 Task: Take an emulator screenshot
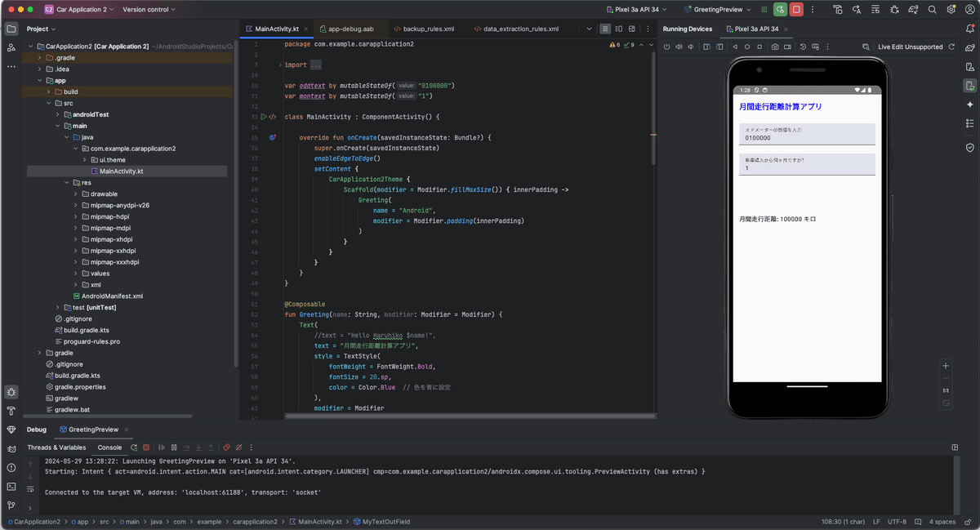775,47
